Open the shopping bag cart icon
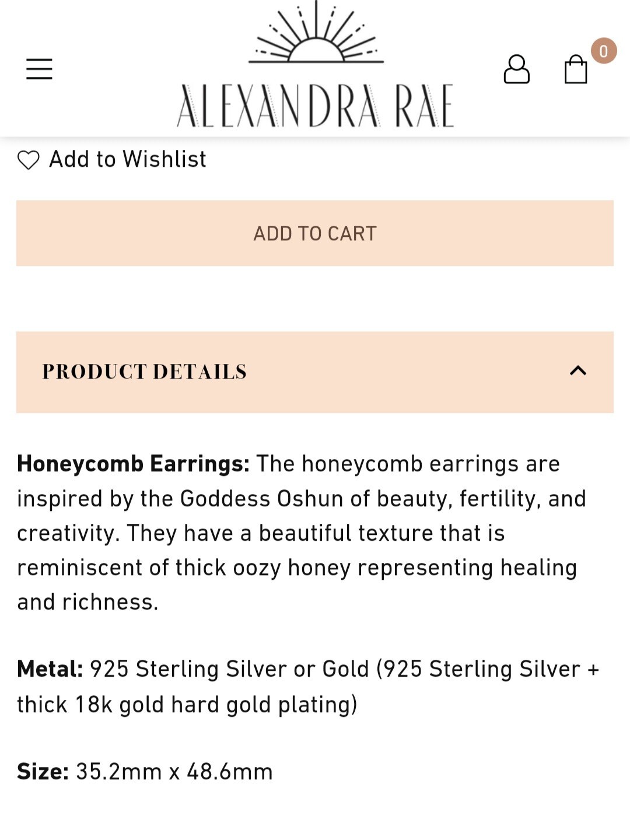Viewport: 630px width, 840px height. click(x=575, y=70)
